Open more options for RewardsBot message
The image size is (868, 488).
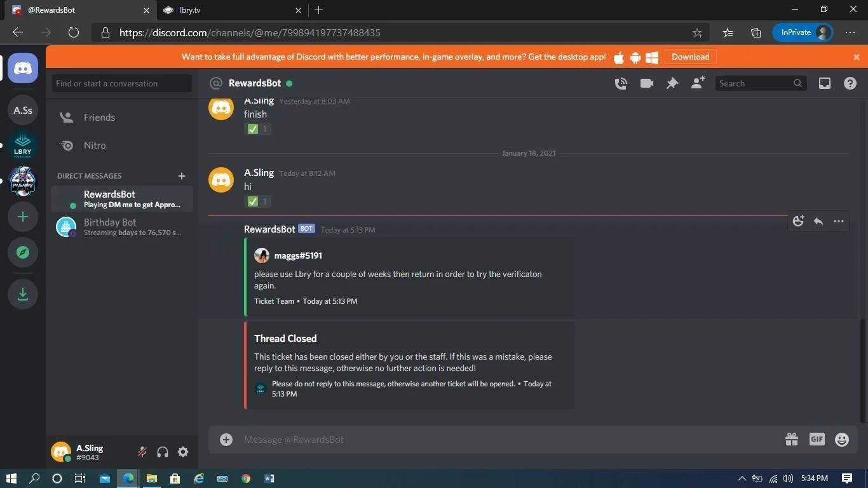point(839,221)
